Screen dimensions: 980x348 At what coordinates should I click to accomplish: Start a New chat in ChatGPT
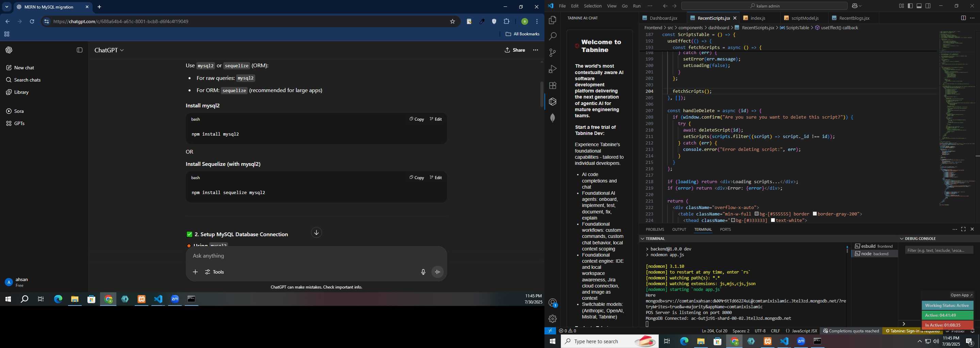coord(24,68)
